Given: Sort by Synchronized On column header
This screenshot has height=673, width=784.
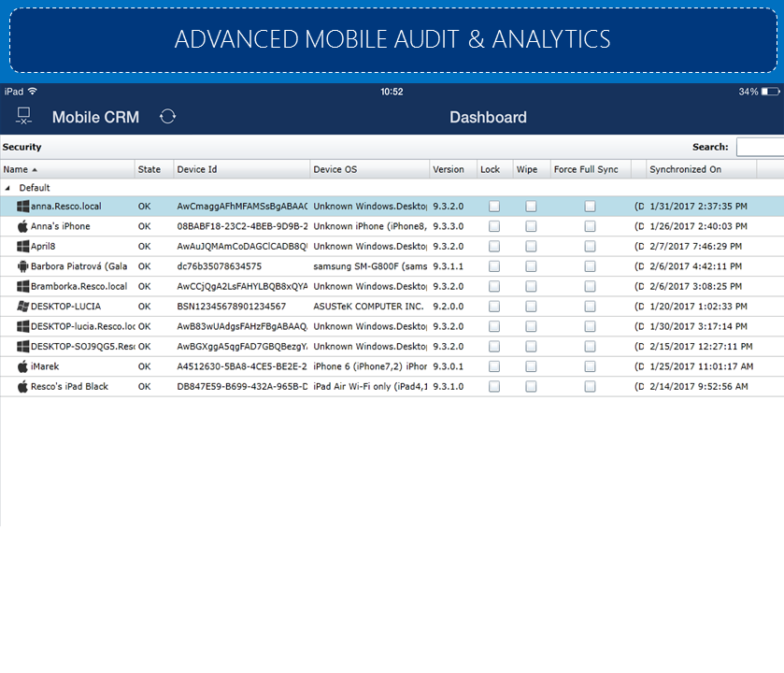Looking at the screenshot, I should (x=686, y=169).
